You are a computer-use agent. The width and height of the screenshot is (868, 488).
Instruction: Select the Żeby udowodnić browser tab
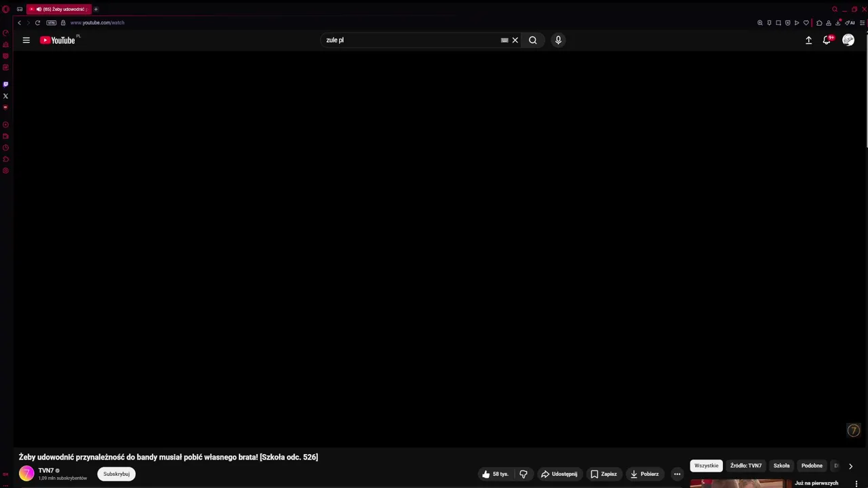coord(60,9)
